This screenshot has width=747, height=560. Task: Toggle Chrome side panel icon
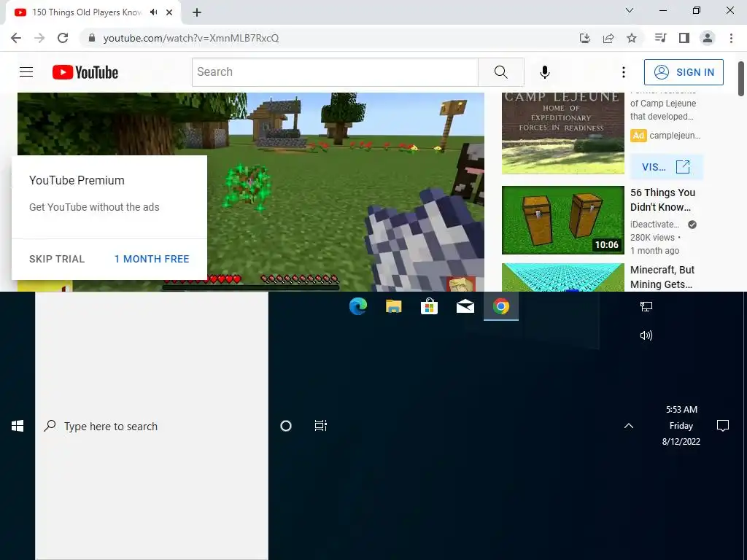[x=684, y=38]
